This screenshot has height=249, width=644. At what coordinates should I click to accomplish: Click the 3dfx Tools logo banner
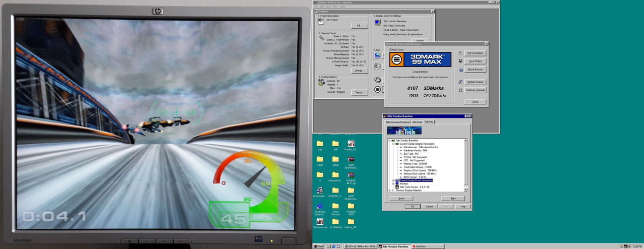[x=405, y=131]
